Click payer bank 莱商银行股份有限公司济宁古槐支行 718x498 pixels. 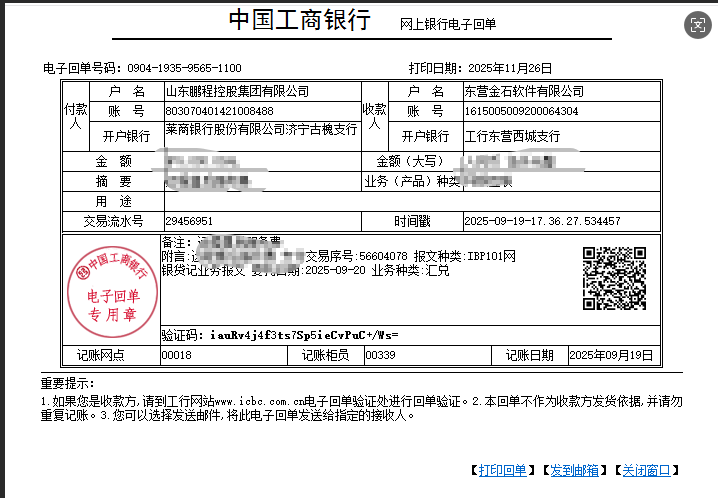261,130
